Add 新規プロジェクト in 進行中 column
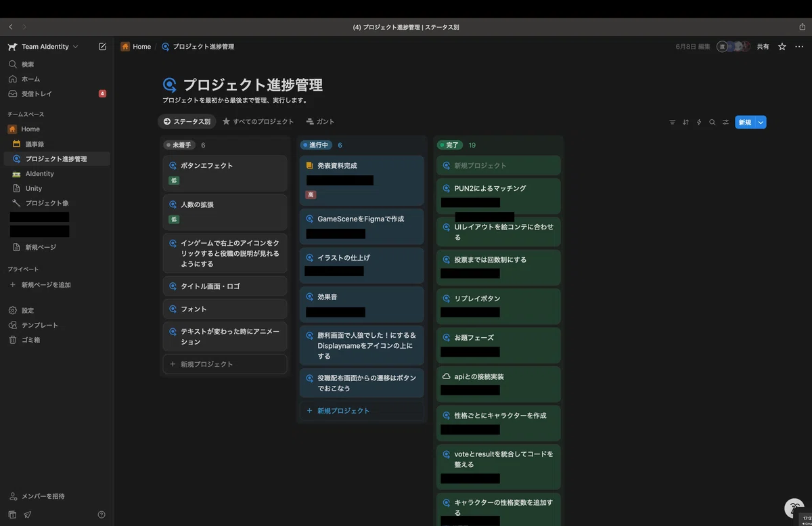The width and height of the screenshot is (812, 526). (x=362, y=411)
